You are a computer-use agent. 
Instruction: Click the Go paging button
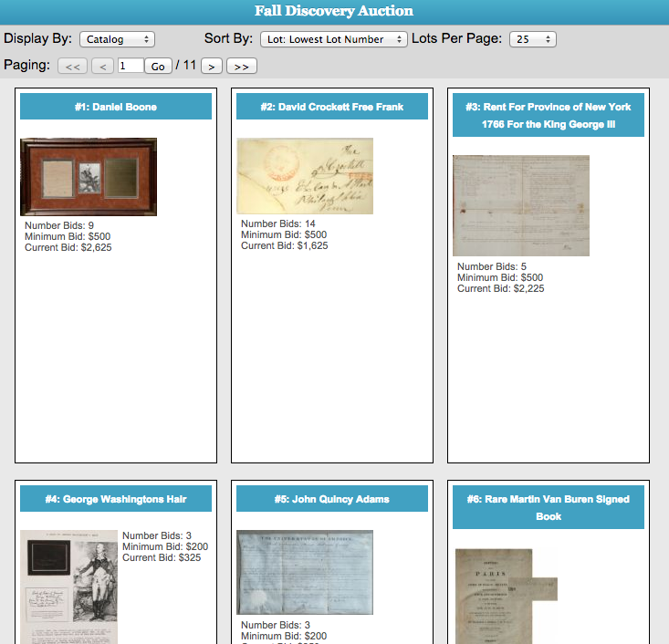click(158, 66)
